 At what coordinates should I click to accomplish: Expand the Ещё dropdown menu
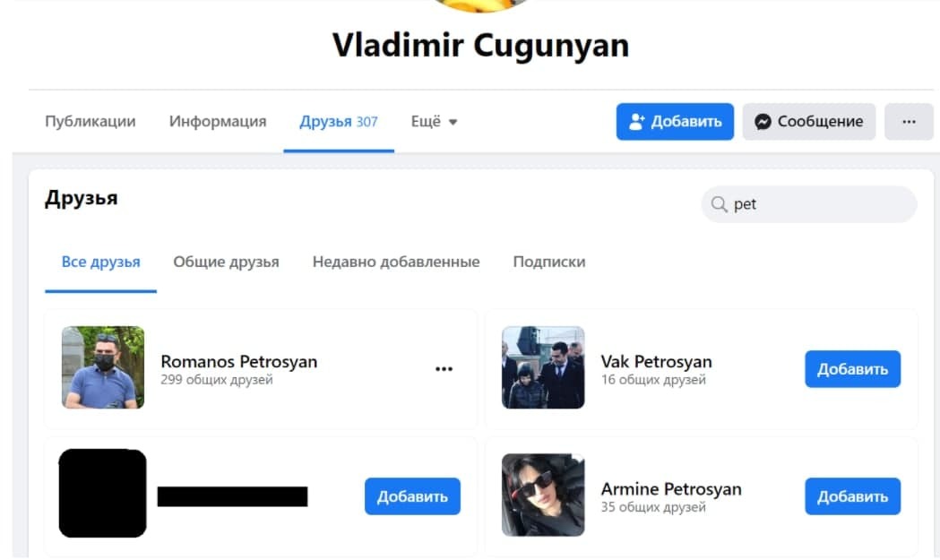(x=434, y=122)
